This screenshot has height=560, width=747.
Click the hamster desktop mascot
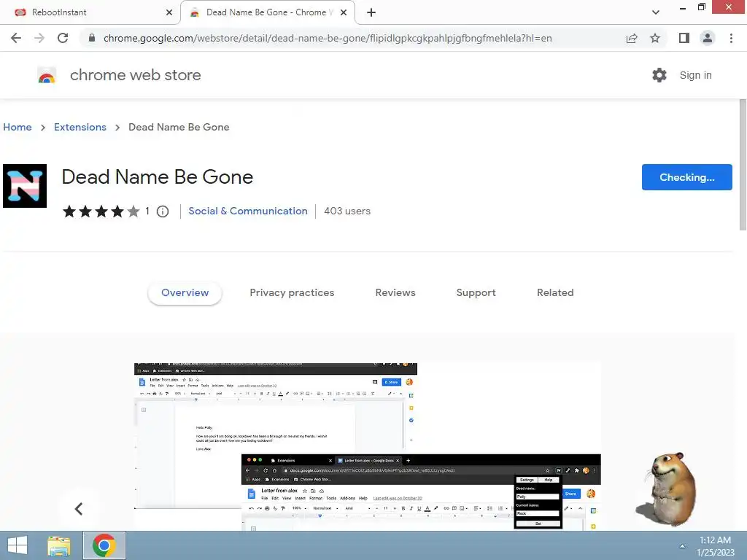[x=668, y=489]
